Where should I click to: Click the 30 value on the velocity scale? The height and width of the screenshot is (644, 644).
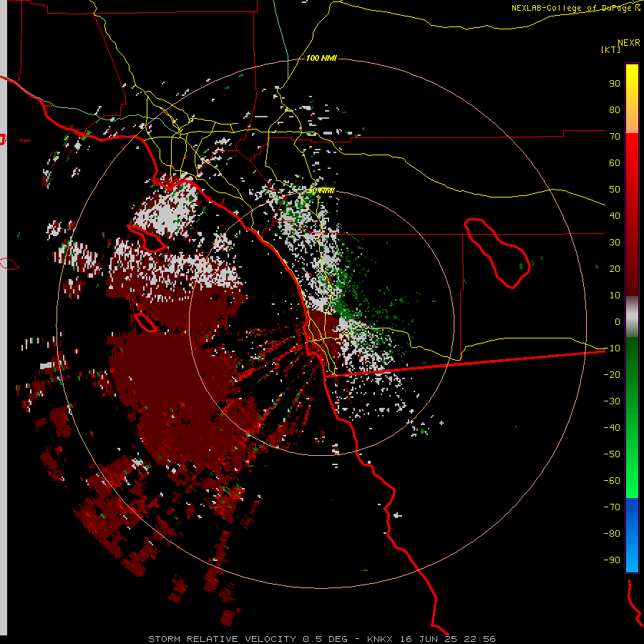coord(615,243)
